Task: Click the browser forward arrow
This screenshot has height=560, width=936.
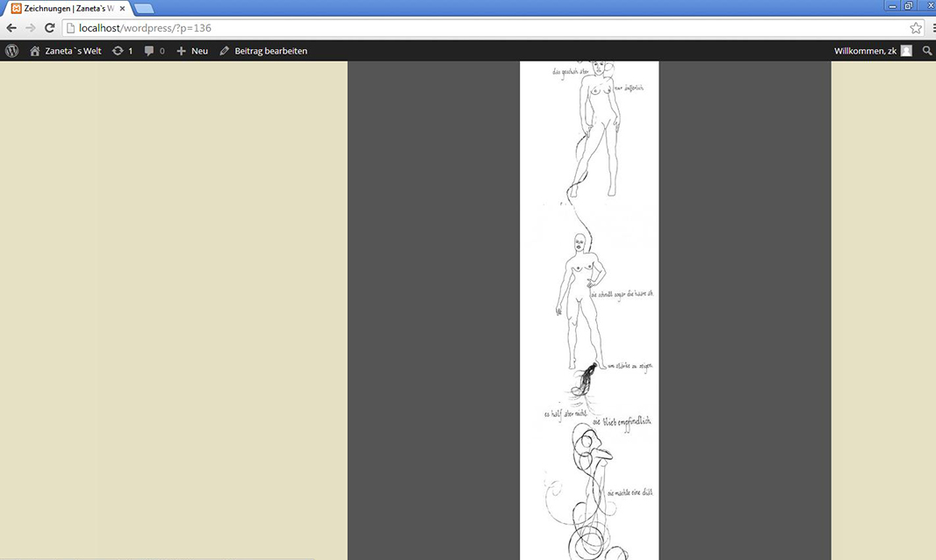Action: click(31, 28)
